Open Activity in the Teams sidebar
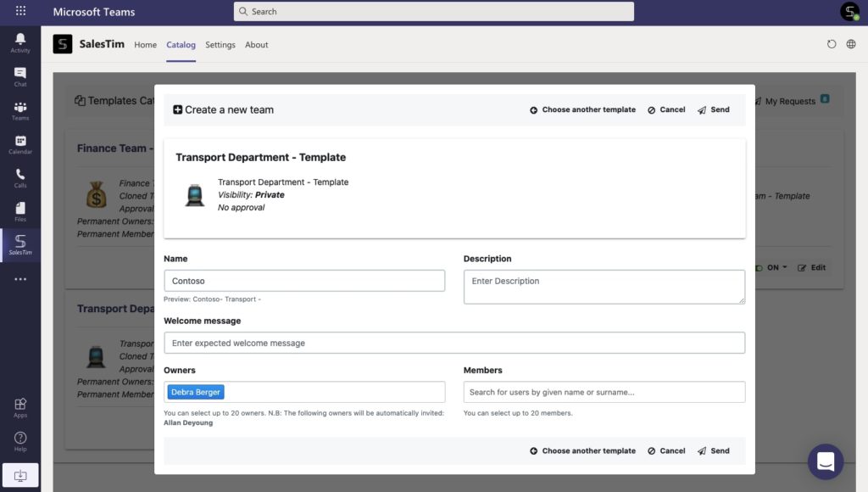 click(20, 42)
